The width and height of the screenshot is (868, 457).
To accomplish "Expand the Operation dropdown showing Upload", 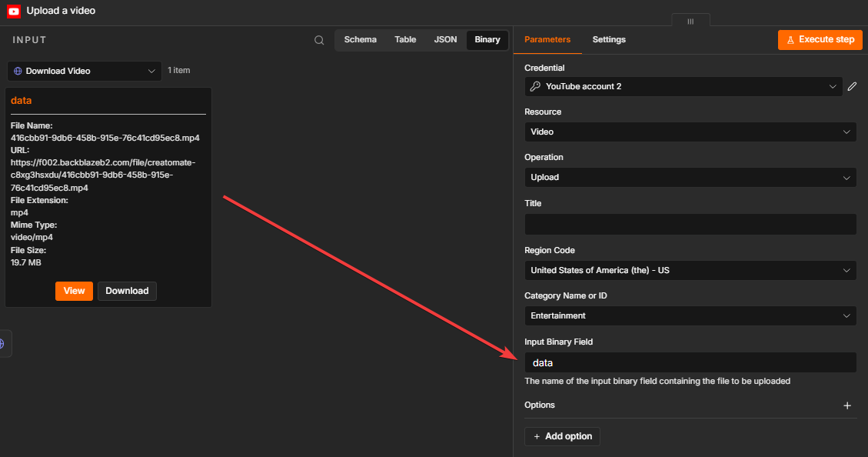I will point(690,177).
